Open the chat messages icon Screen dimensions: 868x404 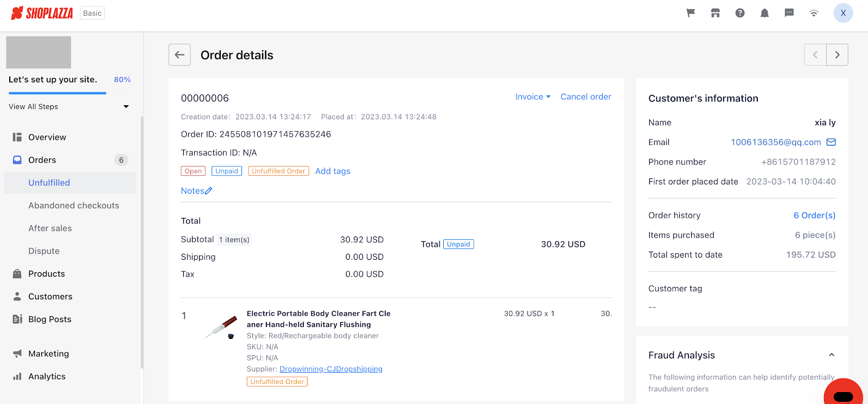click(x=789, y=13)
